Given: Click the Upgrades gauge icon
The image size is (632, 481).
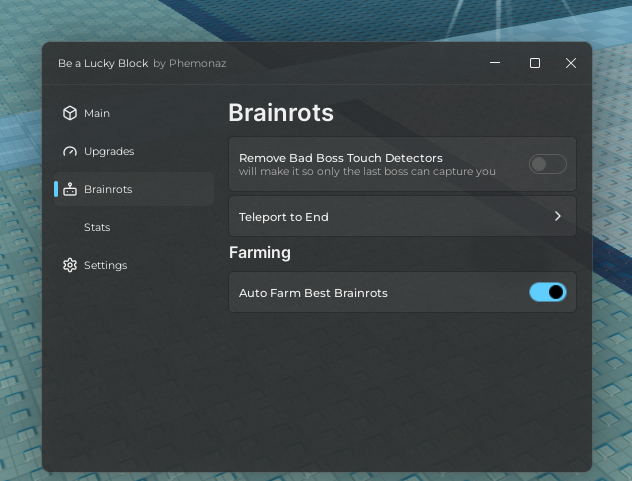Looking at the screenshot, I should [x=70, y=151].
